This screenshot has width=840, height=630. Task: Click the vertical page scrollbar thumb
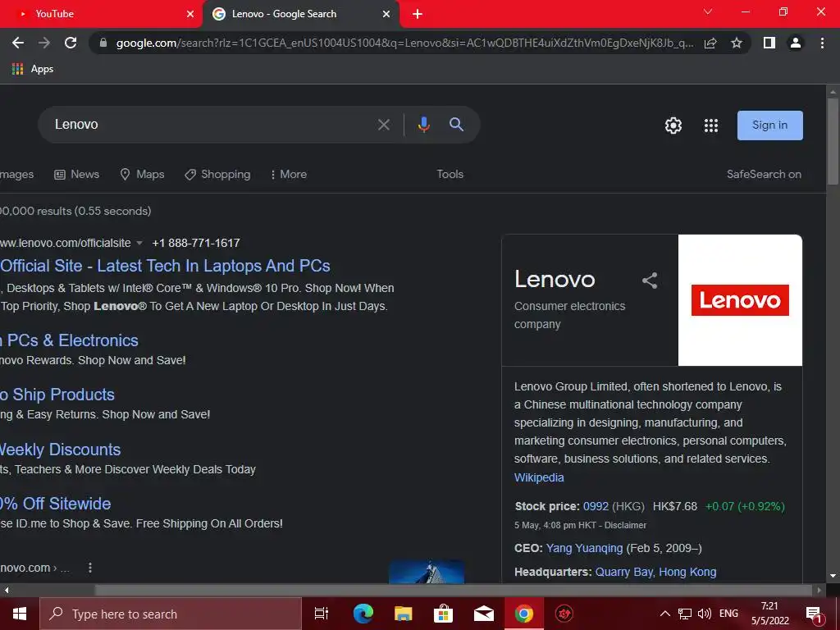click(x=833, y=142)
